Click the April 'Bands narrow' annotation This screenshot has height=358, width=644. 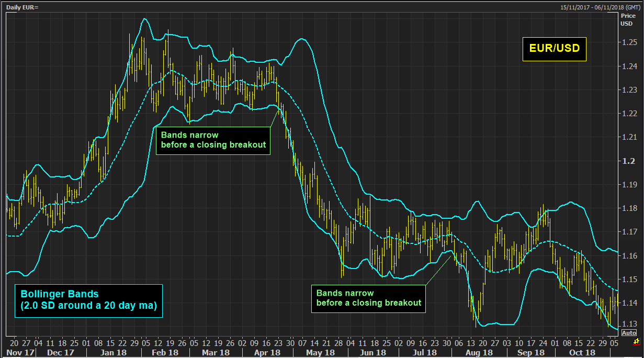213,140
